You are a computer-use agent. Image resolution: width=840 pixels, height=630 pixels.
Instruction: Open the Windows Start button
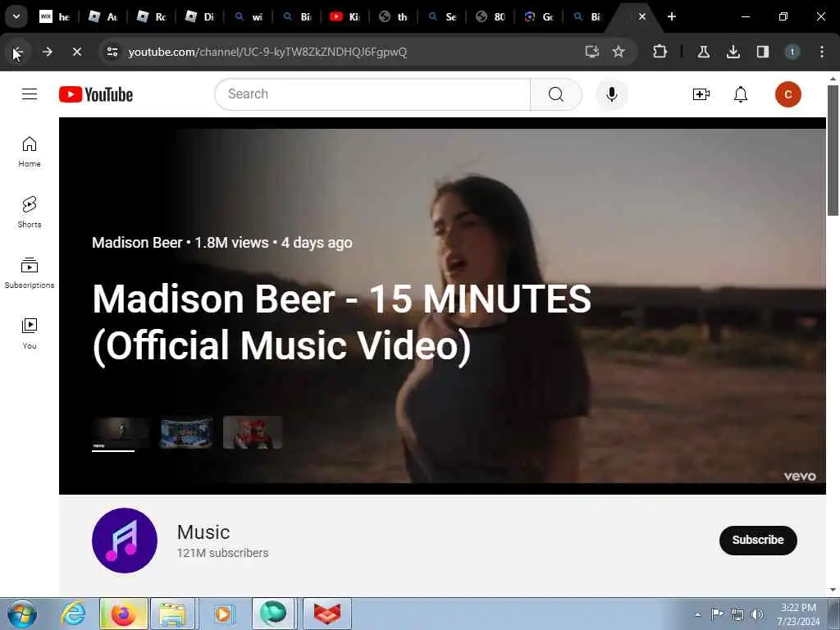[22, 614]
